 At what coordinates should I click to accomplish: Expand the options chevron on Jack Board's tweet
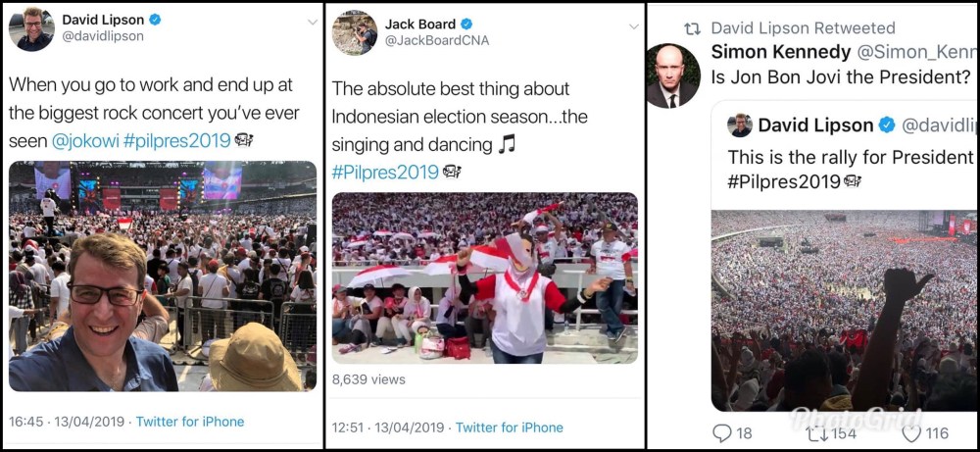tap(633, 26)
